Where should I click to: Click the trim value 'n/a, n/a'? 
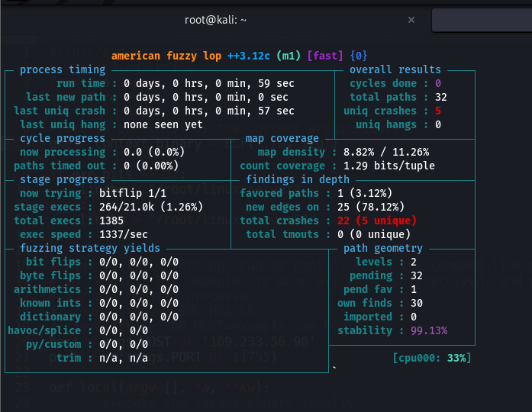[x=124, y=358]
